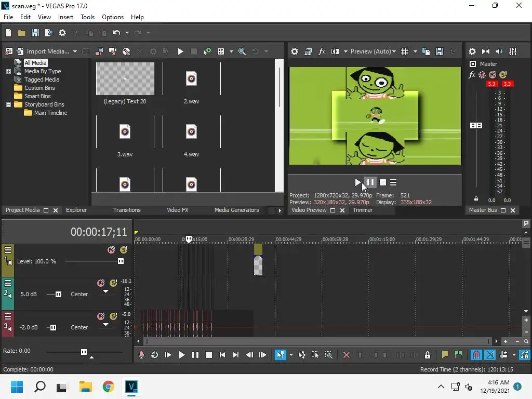Toggle loop playback in timeline transport
532x399 pixels.
pyautogui.click(x=154, y=355)
